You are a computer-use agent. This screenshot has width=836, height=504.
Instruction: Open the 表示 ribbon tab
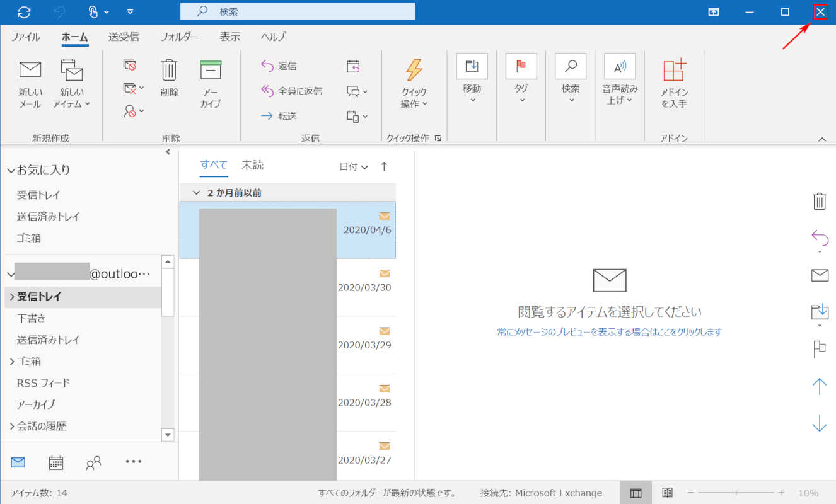point(229,37)
